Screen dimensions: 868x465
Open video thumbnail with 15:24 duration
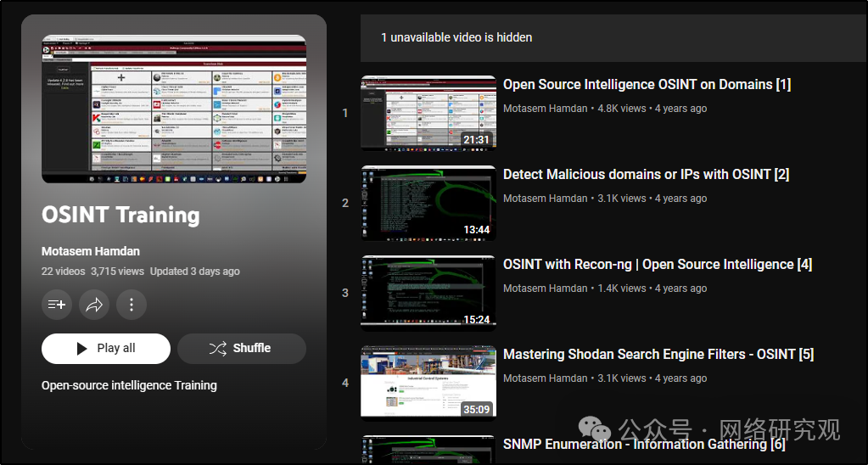(428, 294)
